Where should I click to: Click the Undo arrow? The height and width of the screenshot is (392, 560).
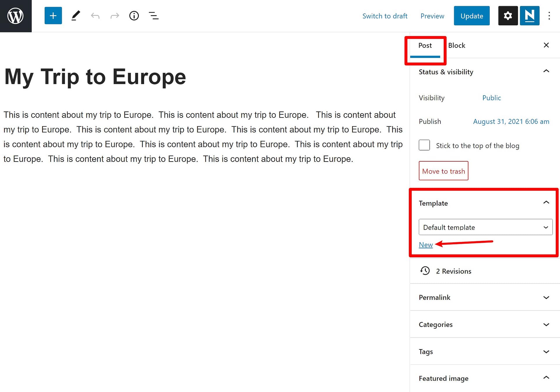[x=95, y=15]
